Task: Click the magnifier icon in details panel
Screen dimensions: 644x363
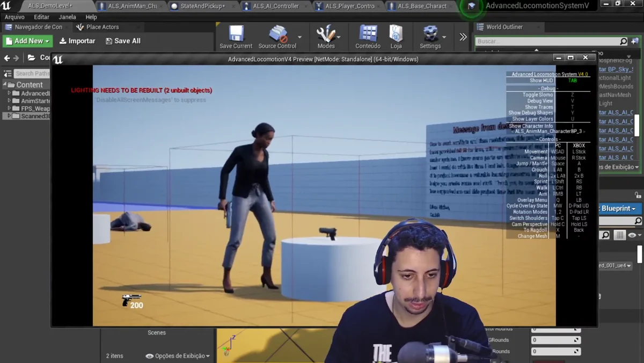Action: [x=605, y=235]
